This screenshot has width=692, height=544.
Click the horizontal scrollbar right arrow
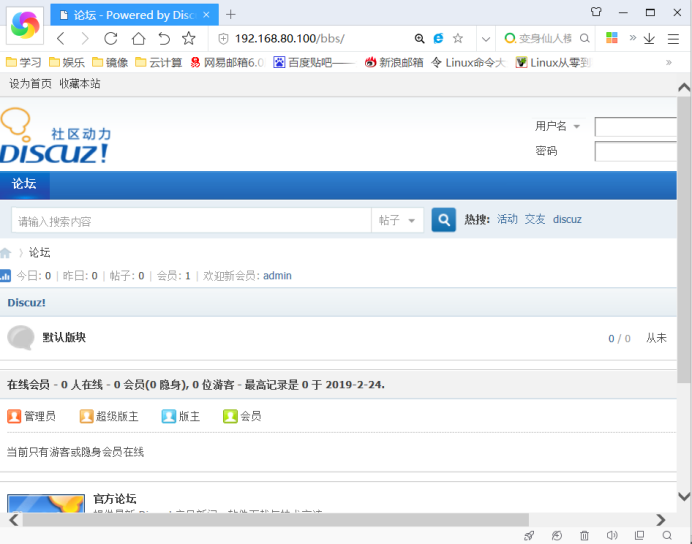[x=661, y=520]
